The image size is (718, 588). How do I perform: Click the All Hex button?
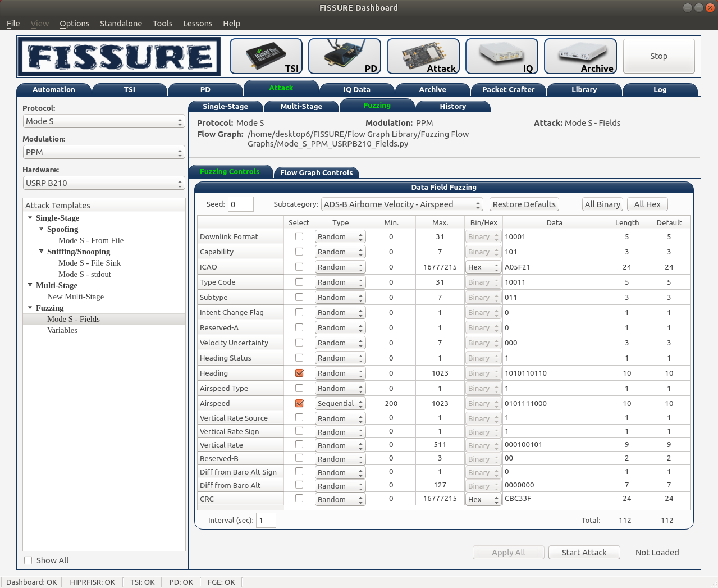point(647,204)
